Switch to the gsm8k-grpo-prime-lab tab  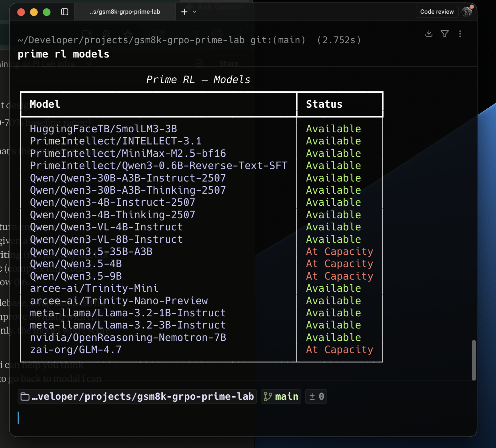(x=125, y=12)
